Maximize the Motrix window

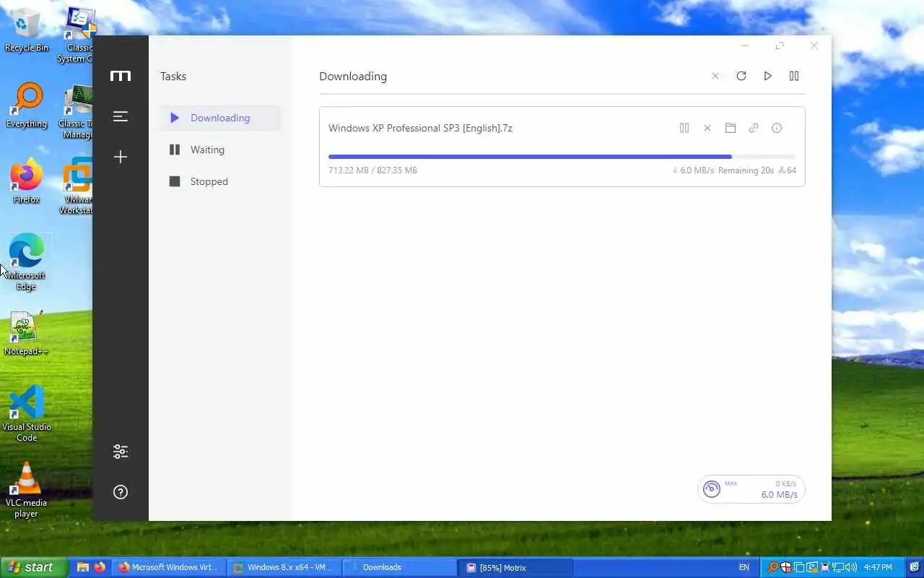780,46
